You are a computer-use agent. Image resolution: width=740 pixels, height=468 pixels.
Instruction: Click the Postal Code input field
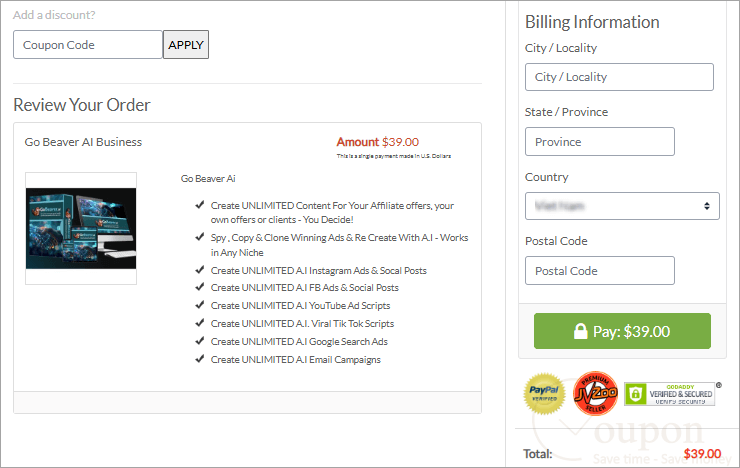[x=600, y=271]
